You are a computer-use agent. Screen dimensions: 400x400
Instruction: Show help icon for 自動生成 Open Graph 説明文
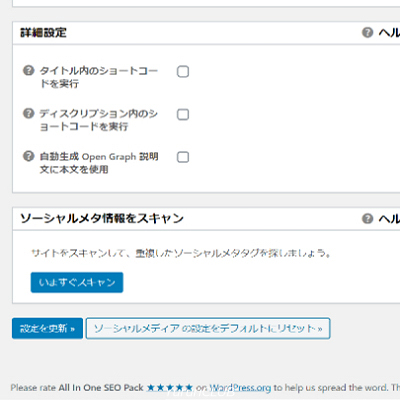(28, 156)
